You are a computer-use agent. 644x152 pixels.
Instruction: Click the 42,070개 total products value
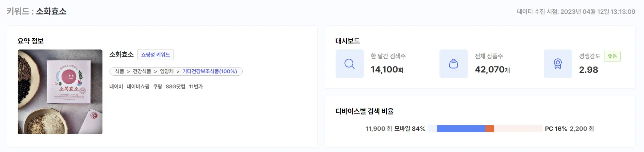coord(492,70)
